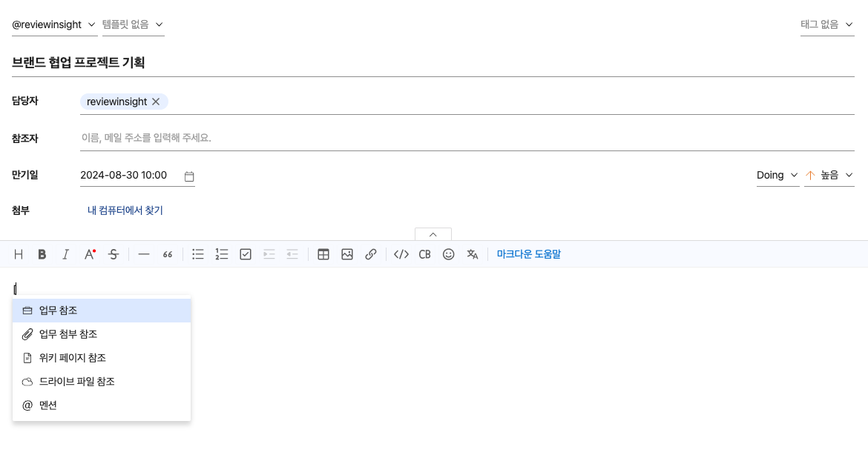
Task: Add a hyperlink with the link icon
Action: (371, 254)
